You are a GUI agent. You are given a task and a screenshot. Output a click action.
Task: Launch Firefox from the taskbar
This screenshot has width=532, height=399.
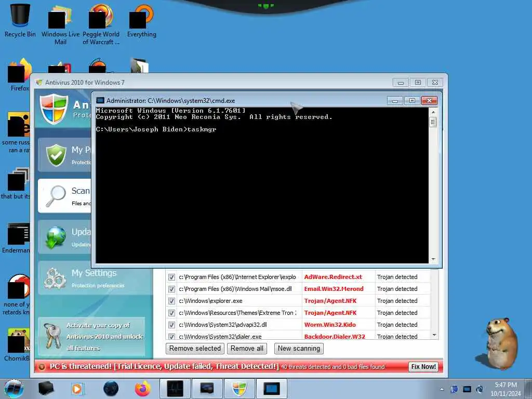tap(142, 389)
